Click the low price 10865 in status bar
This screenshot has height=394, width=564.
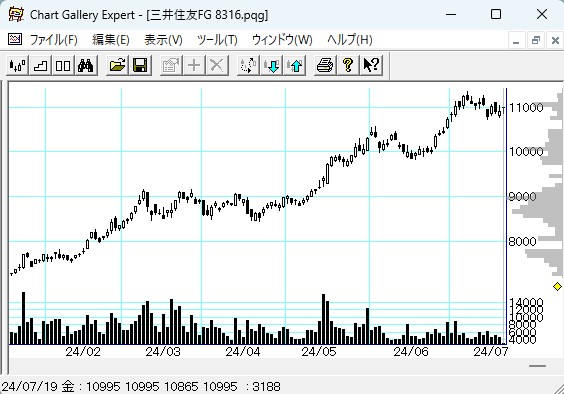181,387
